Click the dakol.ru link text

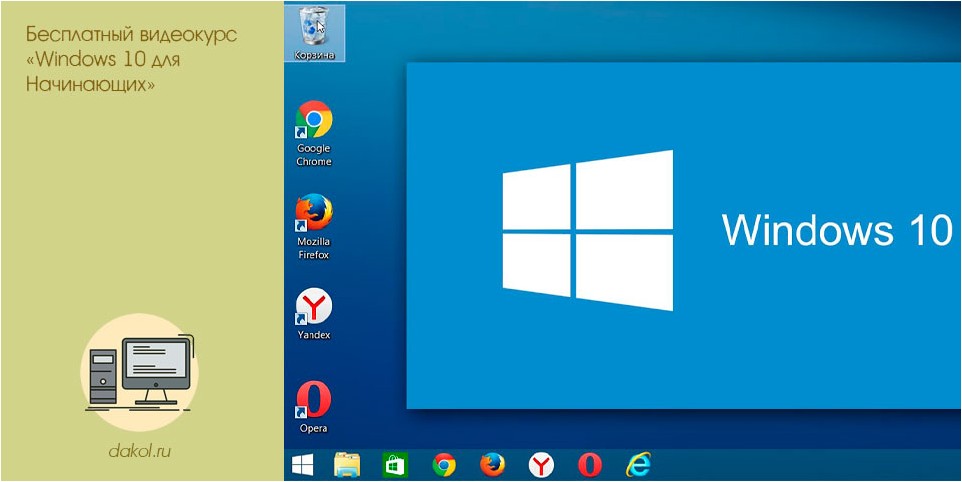pyautogui.click(x=139, y=452)
